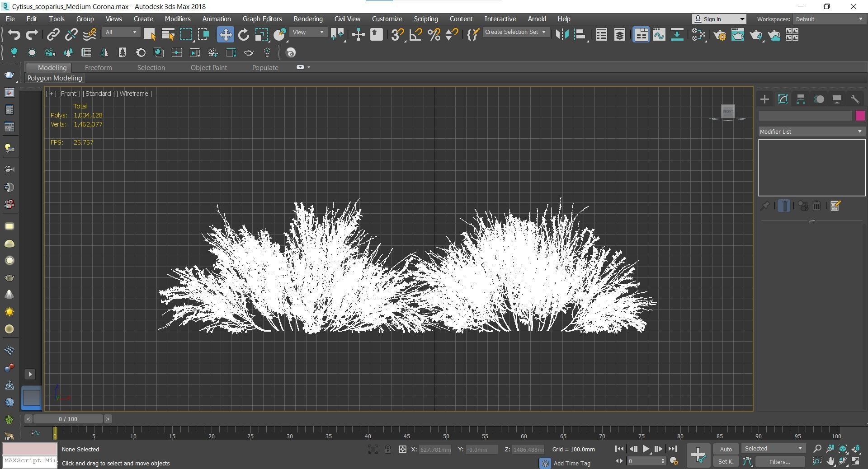This screenshot has width=868, height=469.
Task: Toggle Percent Snap button
Action: pyautogui.click(x=434, y=35)
